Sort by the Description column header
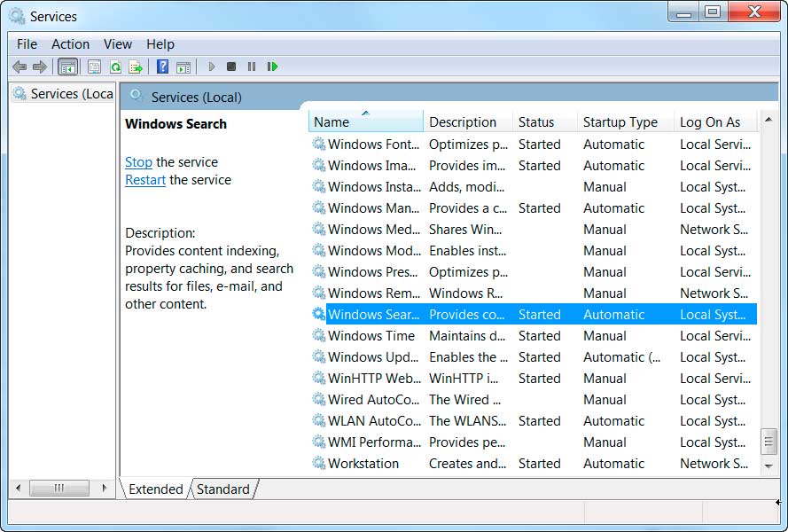Screen dimensions: 788x532 (x=468, y=121)
